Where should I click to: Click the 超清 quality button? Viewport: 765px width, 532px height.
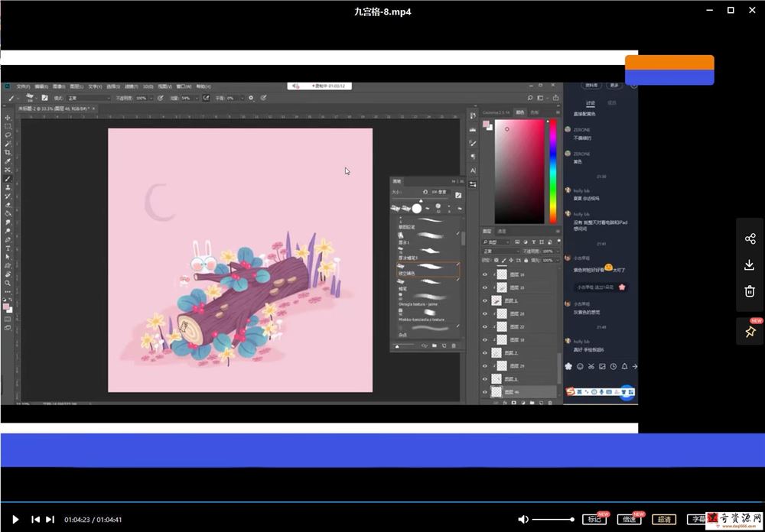coord(664,519)
